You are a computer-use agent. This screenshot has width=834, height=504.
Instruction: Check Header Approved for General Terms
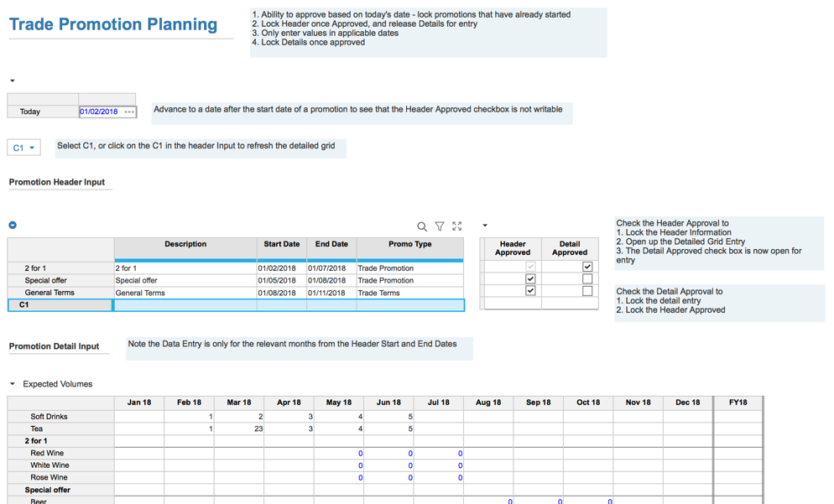[x=529, y=290]
